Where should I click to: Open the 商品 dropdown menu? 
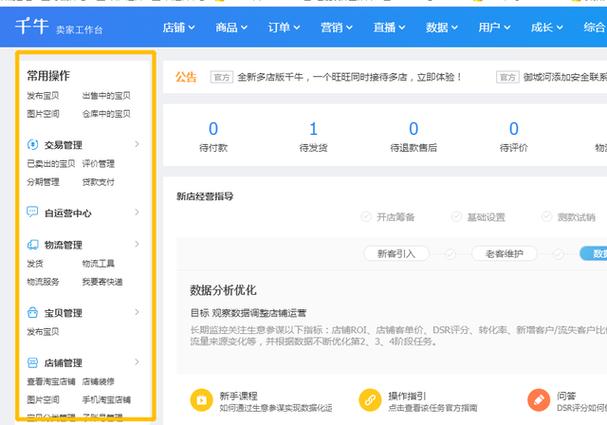231,27
